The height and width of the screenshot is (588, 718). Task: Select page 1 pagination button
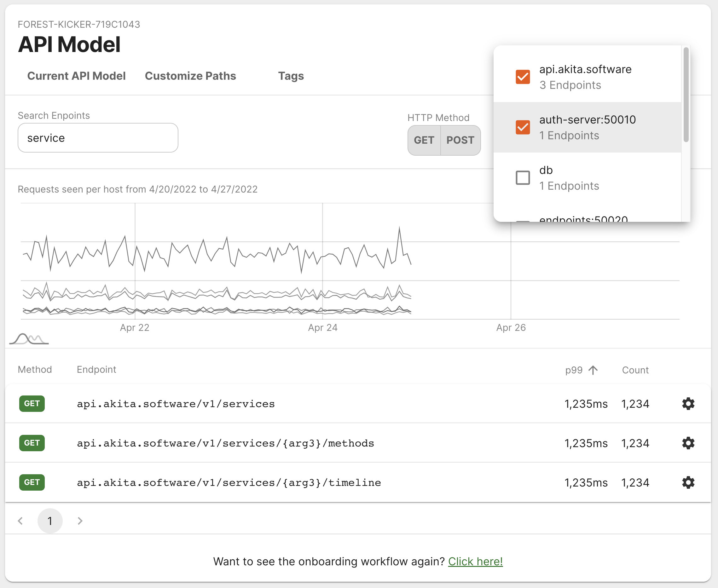50,521
